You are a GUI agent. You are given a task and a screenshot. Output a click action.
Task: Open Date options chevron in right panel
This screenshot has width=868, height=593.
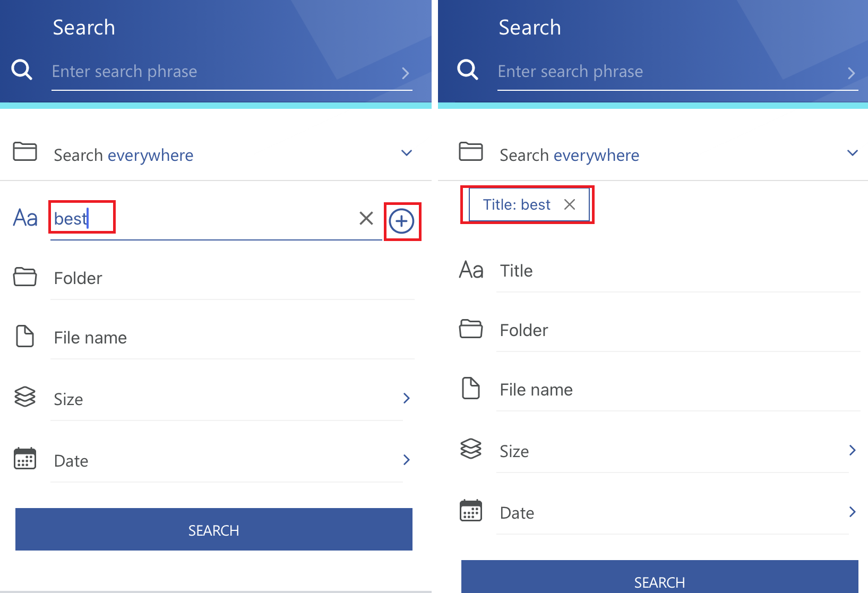(853, 512)
